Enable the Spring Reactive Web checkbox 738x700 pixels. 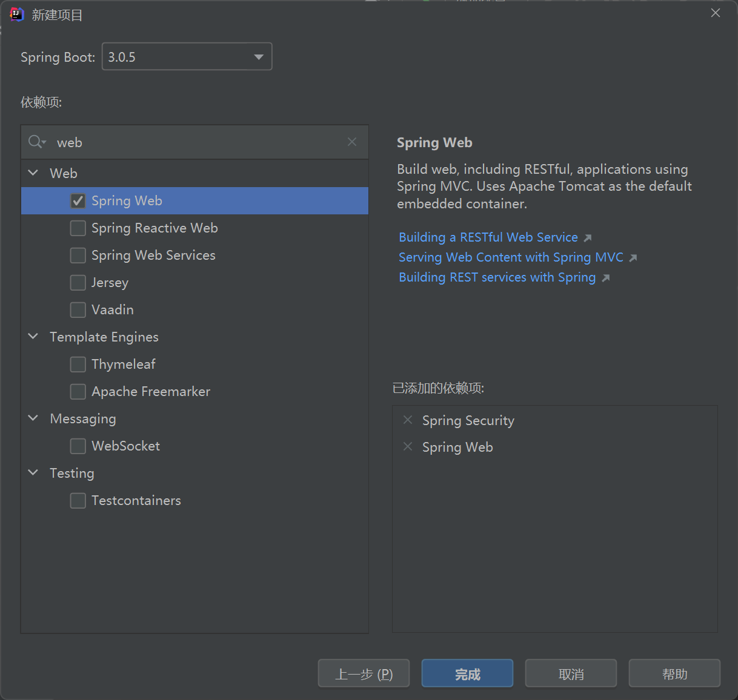(78, 228)
